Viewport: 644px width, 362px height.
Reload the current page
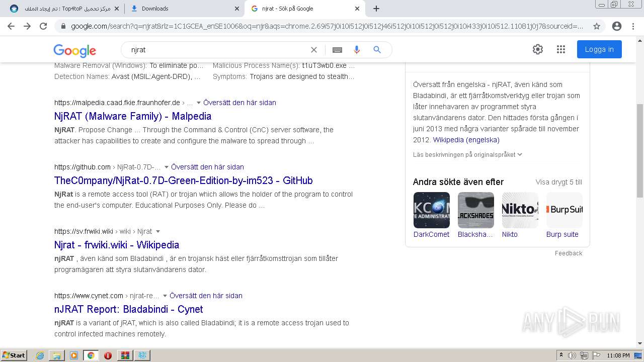43,26
